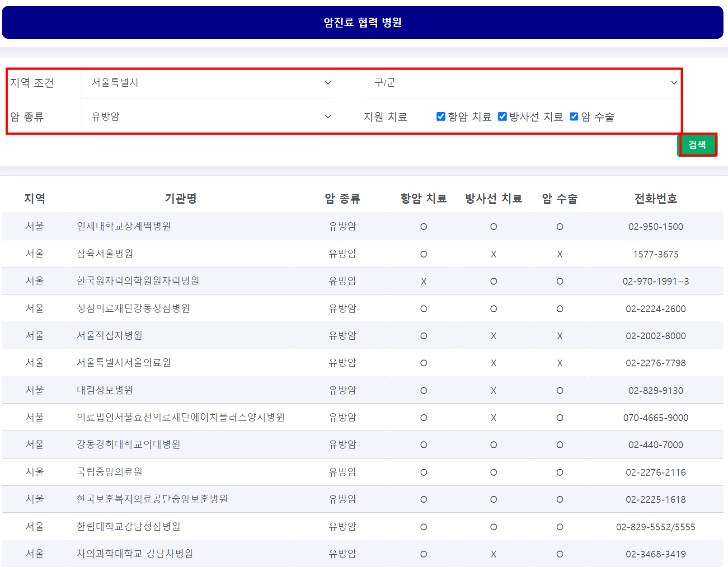Viewport: 728px width, 571px height.
Task: Select 한국원자력의학원원자력병원 from the table
Action: tap(138, 281)
